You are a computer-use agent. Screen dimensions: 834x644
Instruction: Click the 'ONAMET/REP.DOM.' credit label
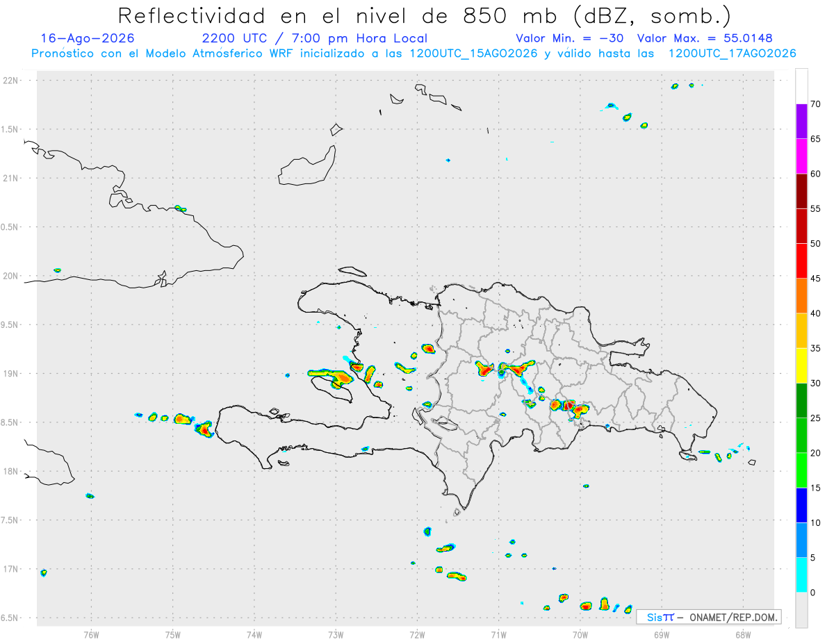pos(733,617)
